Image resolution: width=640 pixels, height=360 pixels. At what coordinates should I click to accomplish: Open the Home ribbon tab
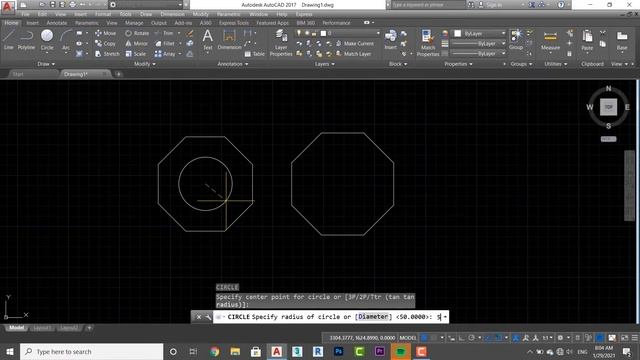[11, 23]
